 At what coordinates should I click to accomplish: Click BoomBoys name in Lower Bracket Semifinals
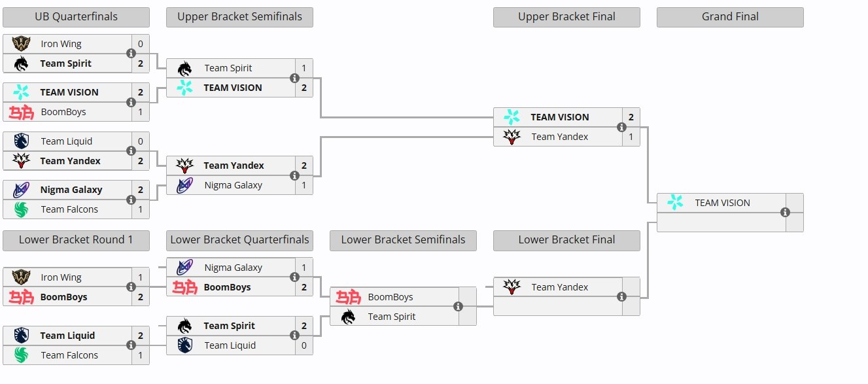point(391,297)
